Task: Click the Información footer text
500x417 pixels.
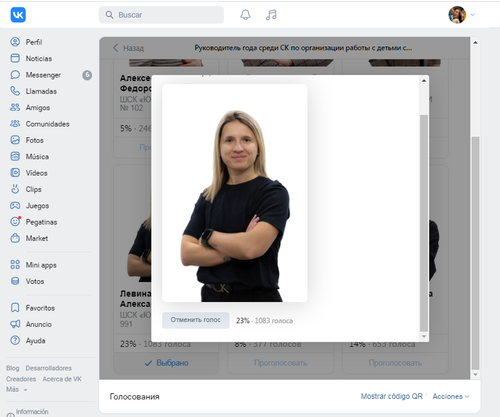Action: click(x=32, y=412)
